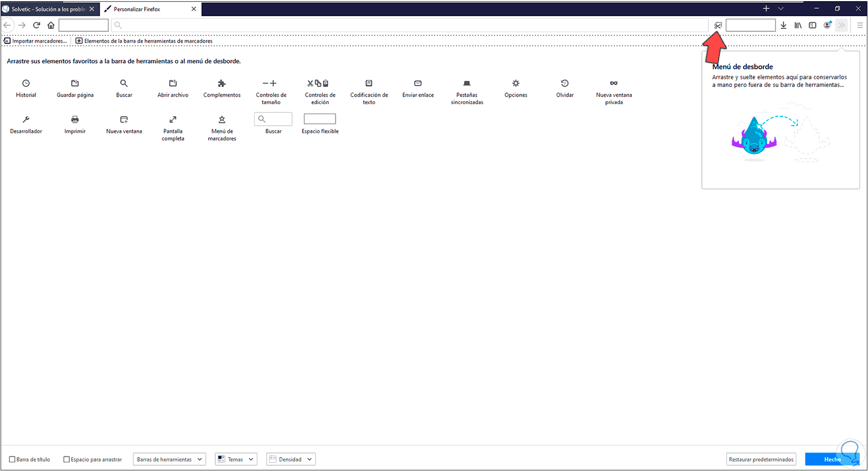Enable Espacio para arrastrar
Image resolution: width=868 pixels, height=471 pixels.
click(67, 459)
